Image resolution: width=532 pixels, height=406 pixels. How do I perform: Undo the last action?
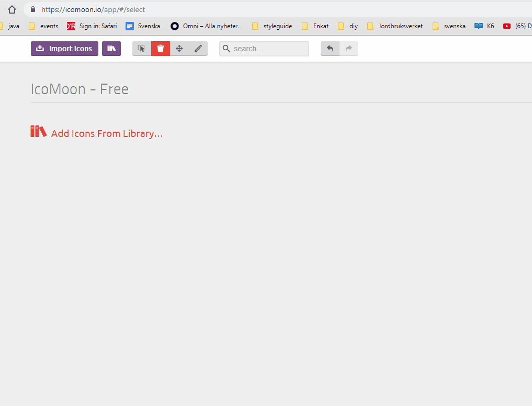pyautogui.click(x=330, y=49)
